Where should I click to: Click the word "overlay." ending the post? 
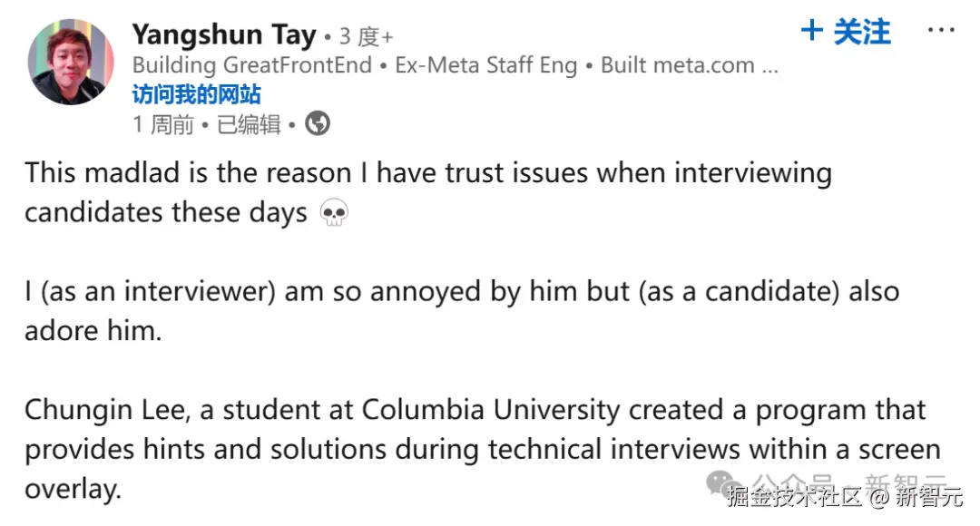[73, 489]
